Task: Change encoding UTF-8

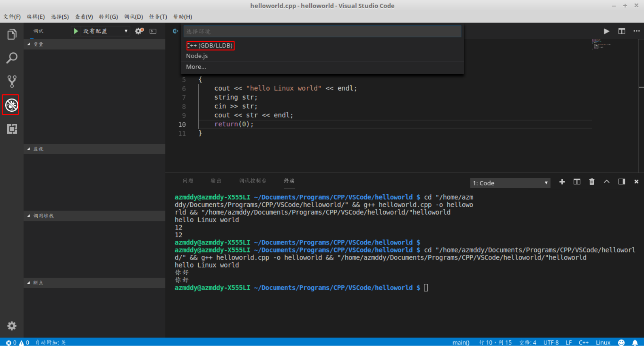Action: (551, 342)
